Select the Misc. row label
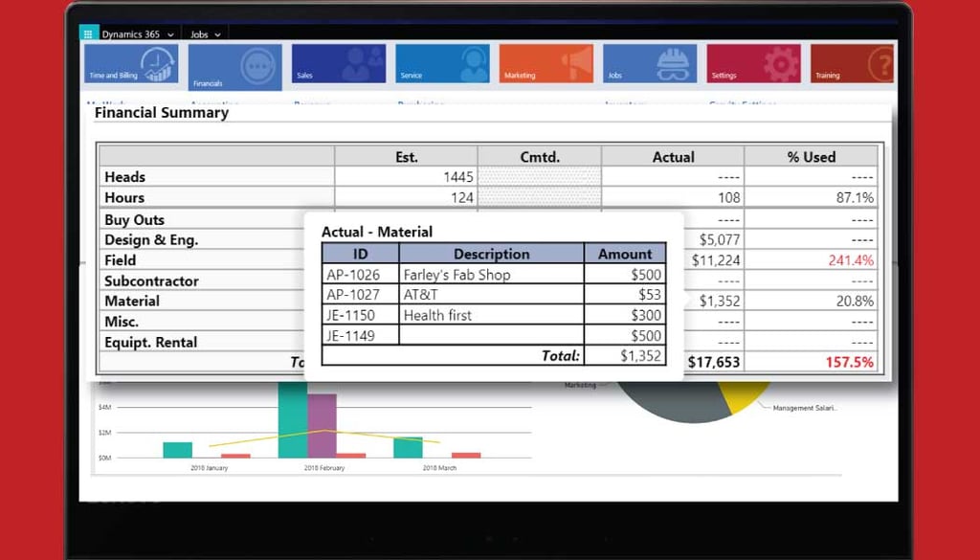980x560 pixels. [x=122, y=322]
